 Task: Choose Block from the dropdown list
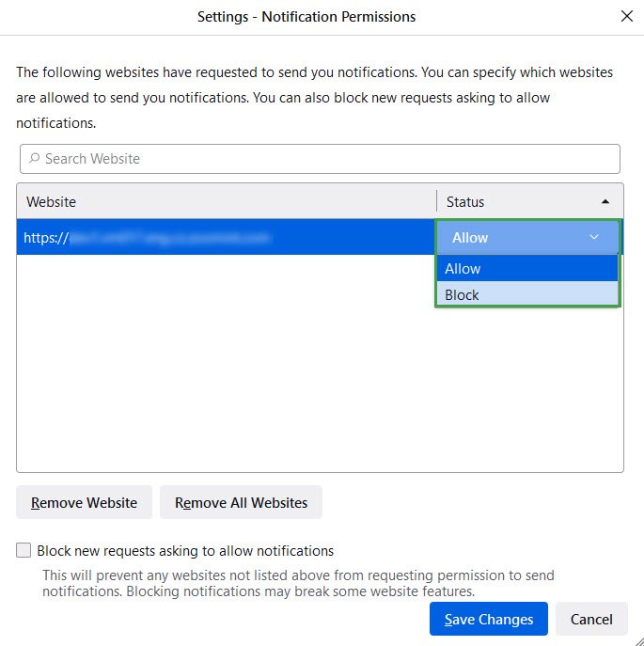click(x=526, y=295)
